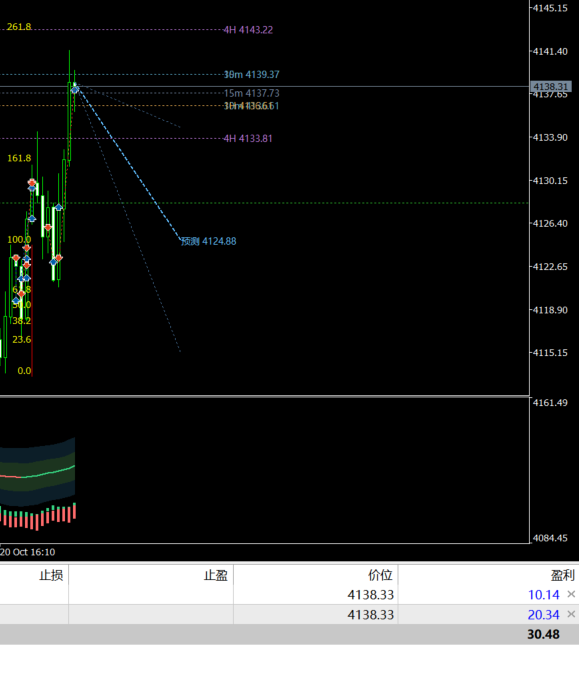
Task: Select the 10.14 profit value
Action: [x=543, y=595]
